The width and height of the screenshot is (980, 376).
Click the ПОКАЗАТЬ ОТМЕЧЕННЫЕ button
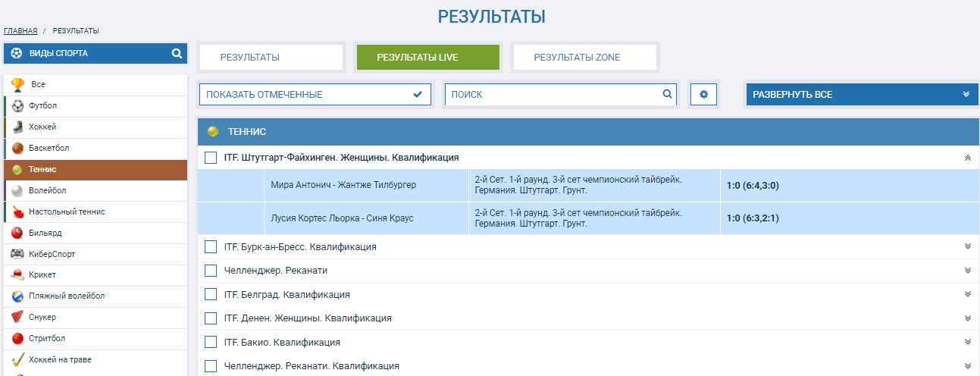(x=315, y=95)
